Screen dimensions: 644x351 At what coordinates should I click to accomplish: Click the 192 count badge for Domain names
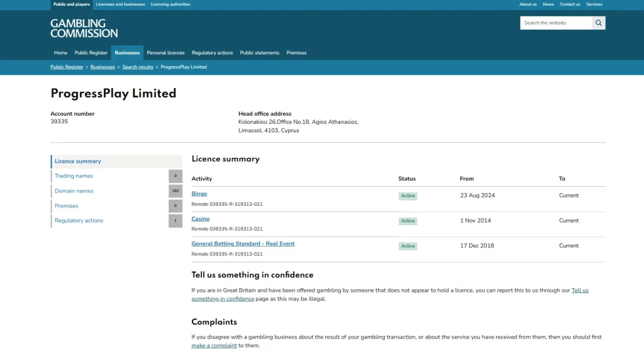pyautogui.click(x=175, y=191)
